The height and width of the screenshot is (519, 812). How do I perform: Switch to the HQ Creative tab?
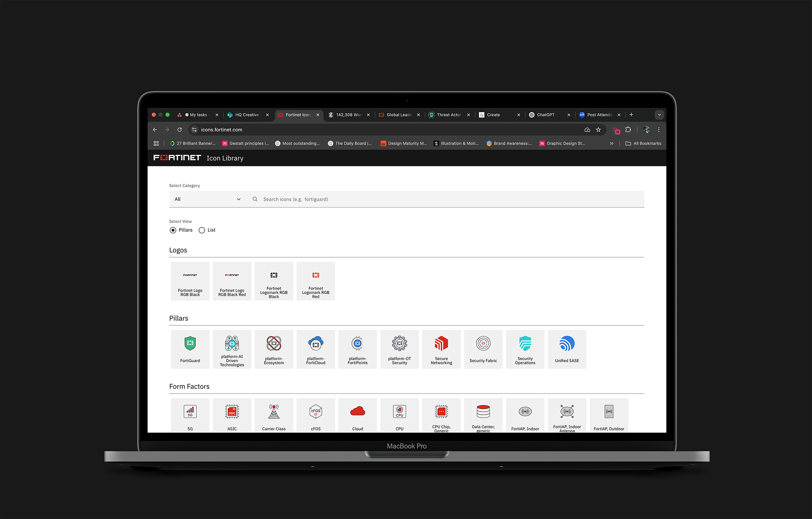click(x=247, y=115)
